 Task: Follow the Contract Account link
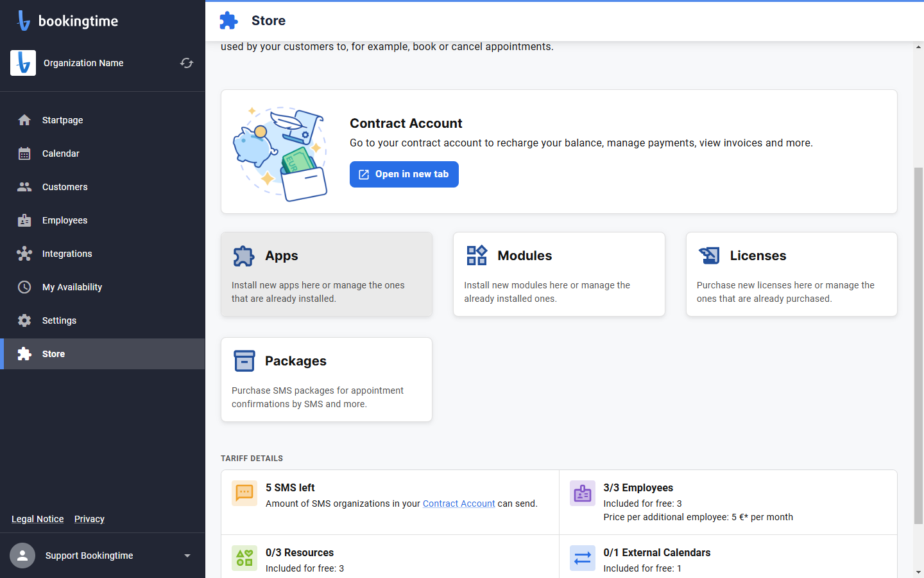[459, 504]
